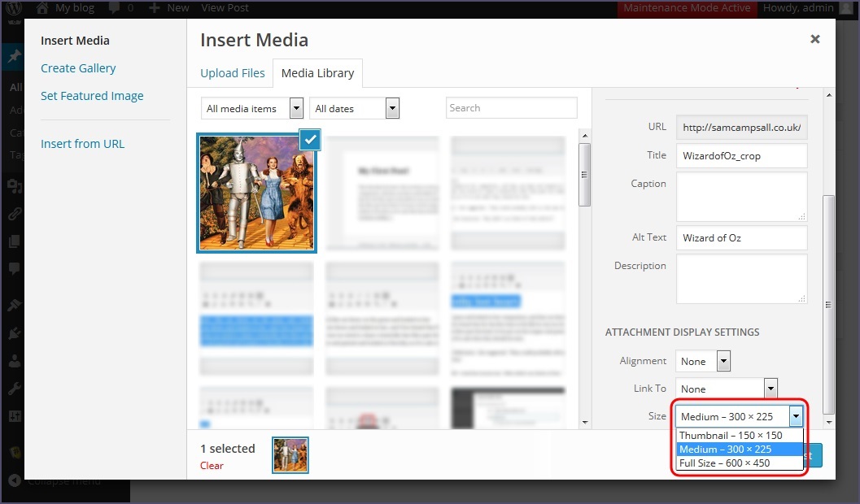Choose Full Size – 600 × 450 option
The width and height of the screenshot is (860, 504).
pos(724,463)
